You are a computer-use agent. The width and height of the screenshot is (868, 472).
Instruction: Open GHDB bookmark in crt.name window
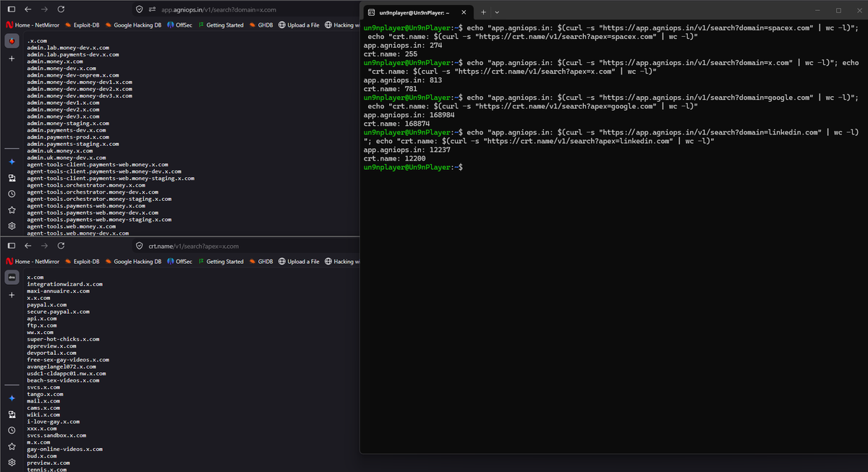click(262, 261)
